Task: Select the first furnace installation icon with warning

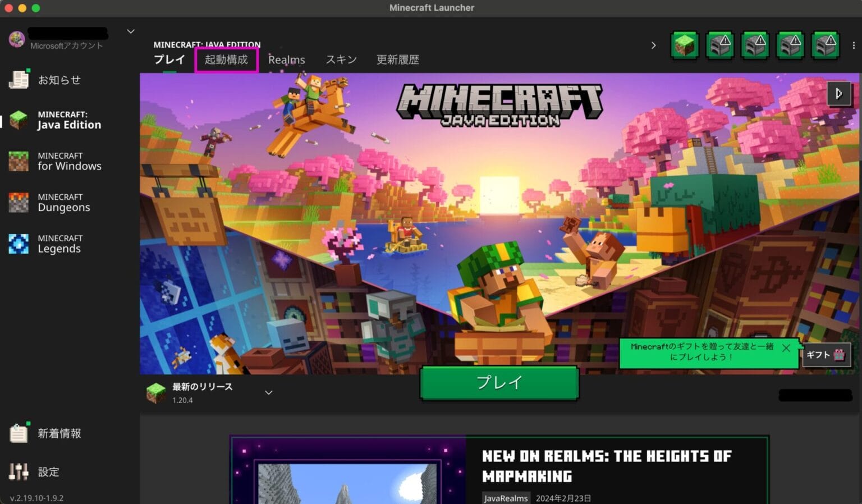Action: pos(720,45)
